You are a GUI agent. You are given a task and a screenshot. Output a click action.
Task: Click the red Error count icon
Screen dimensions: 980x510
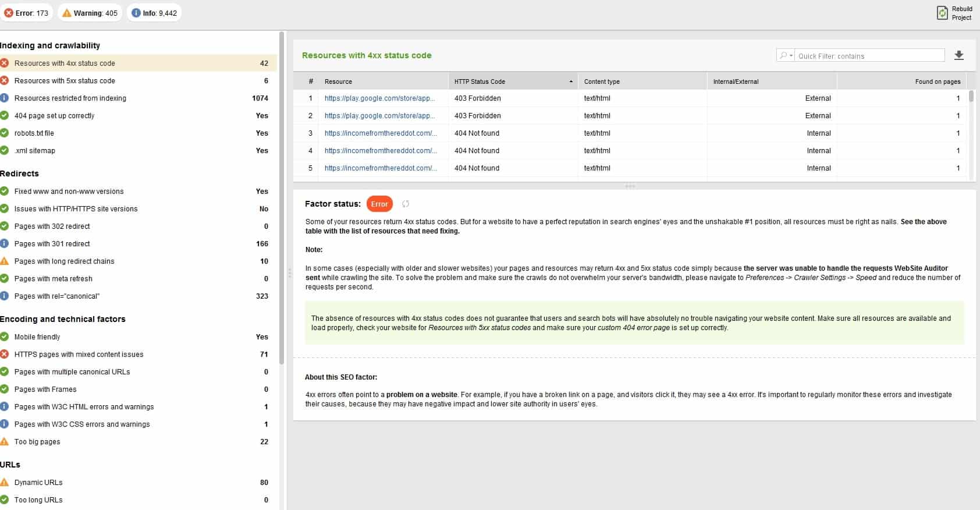pos(9,13)
